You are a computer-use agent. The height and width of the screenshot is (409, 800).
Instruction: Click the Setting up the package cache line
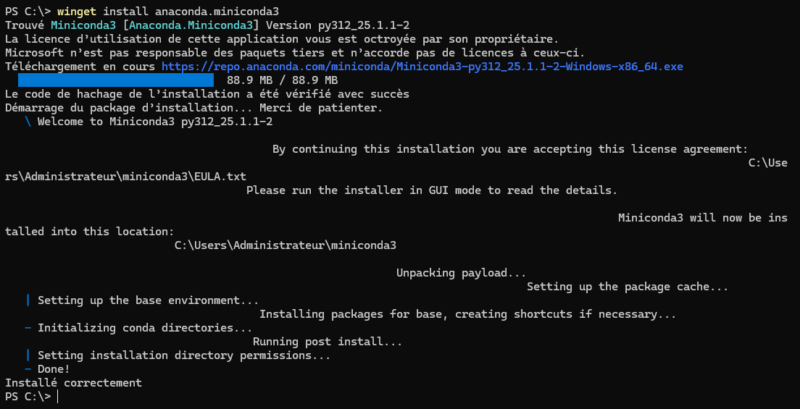pos(627,286)
